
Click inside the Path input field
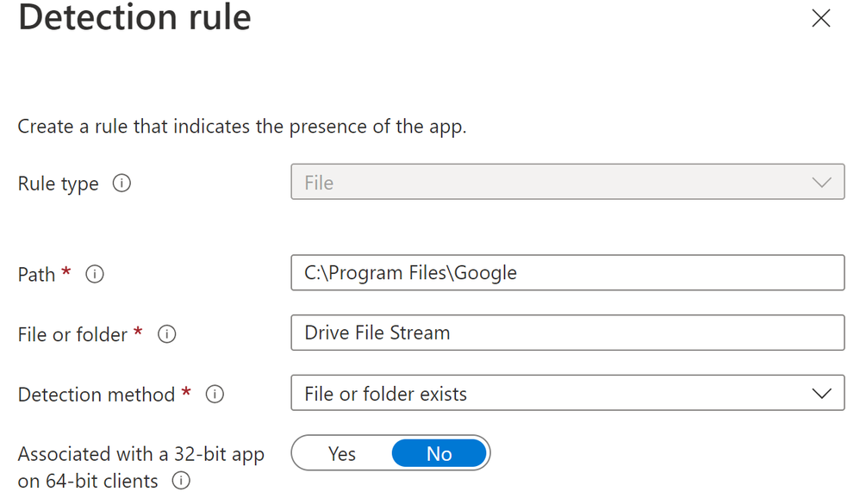pyautogui.click(x=567, y=272)
